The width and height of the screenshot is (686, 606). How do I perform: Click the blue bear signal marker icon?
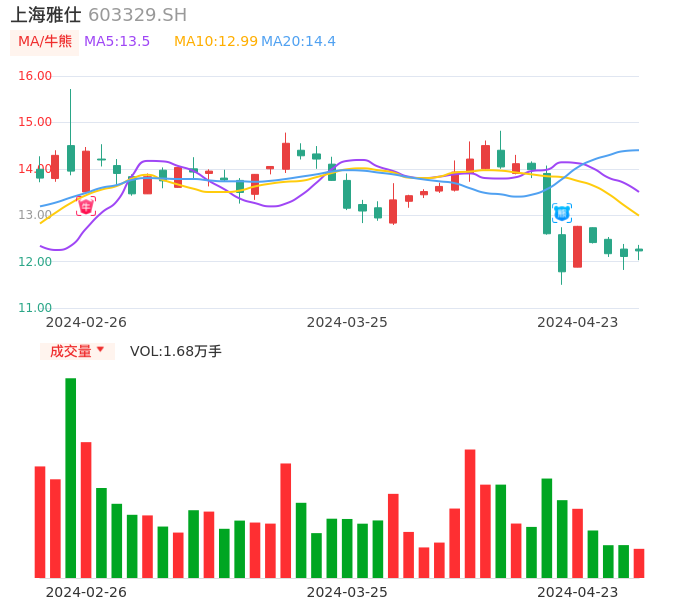tap(562, 213)
